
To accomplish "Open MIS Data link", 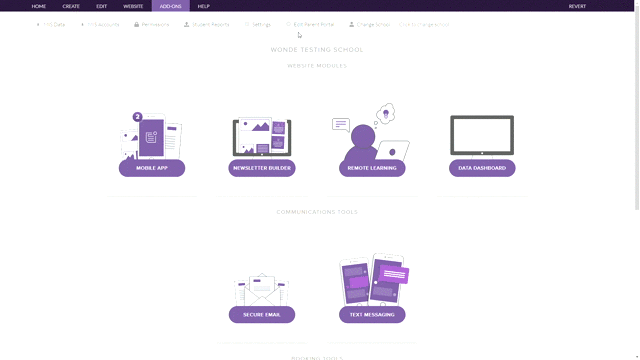I will [54, 24].
